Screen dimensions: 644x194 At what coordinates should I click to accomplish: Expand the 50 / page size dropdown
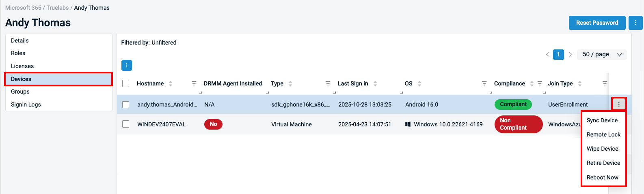pos(602,55)
